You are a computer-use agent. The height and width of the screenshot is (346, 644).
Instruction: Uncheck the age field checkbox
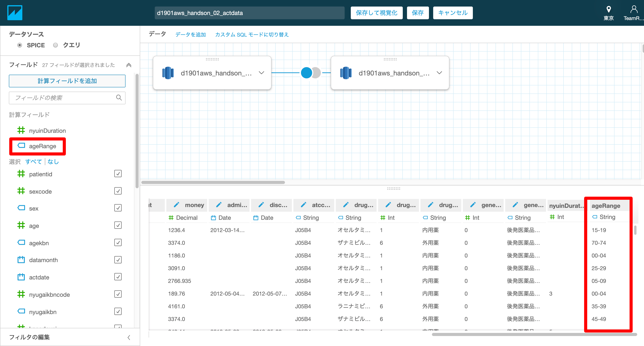pyautogui.click(x=118, y=225)
